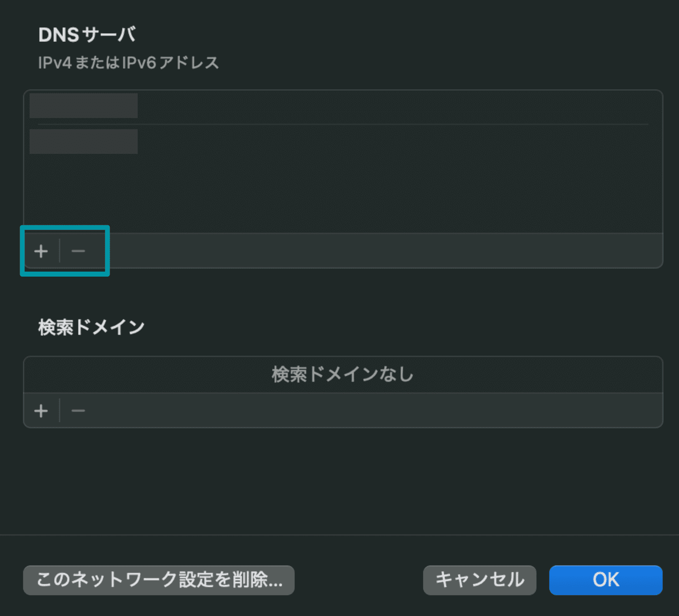Click divider between DNS plus and minus icons

pyautogui.click(x=60, y=251)
